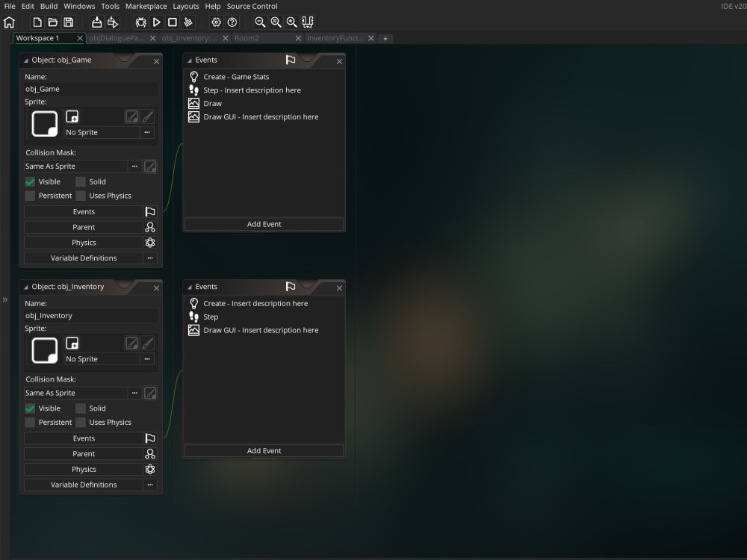Open the File menu
The width and height of the screenshot is (747, 560).
[10, 6]
